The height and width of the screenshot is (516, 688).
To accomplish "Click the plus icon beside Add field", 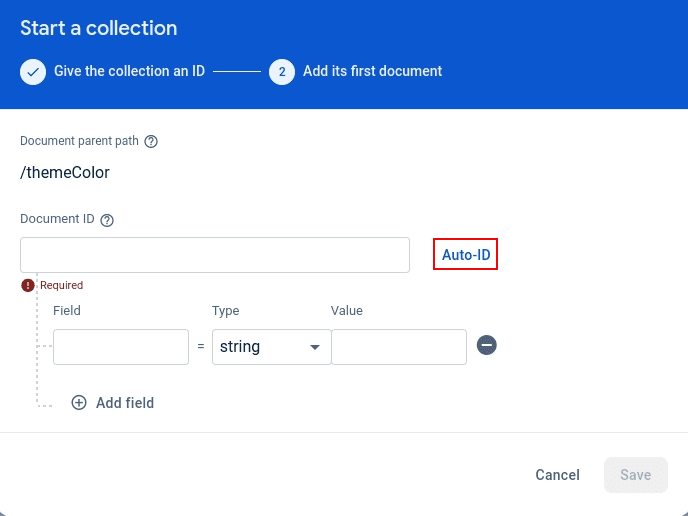I will (x=79, y=403).
